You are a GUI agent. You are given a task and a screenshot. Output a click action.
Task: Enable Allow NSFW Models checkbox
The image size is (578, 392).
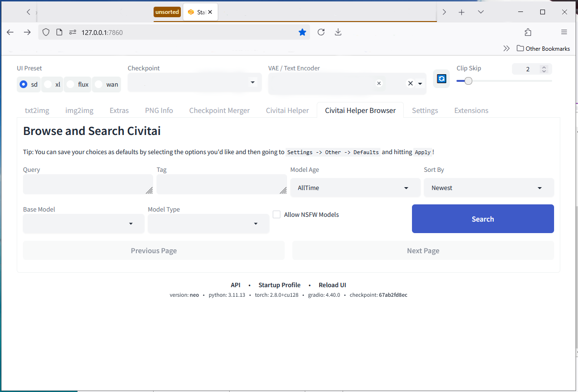click(277, 214)
